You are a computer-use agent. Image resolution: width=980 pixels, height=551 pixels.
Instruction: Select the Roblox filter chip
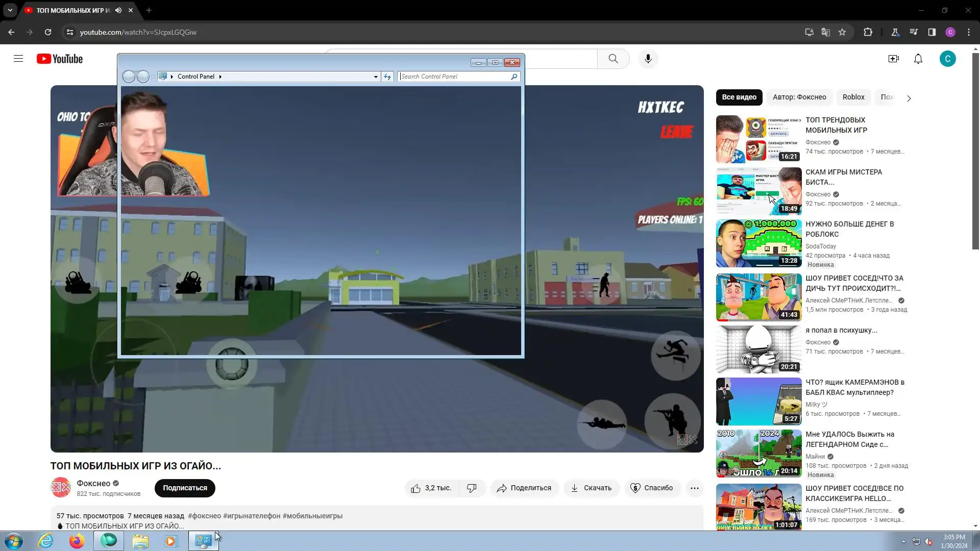(853, 97)
